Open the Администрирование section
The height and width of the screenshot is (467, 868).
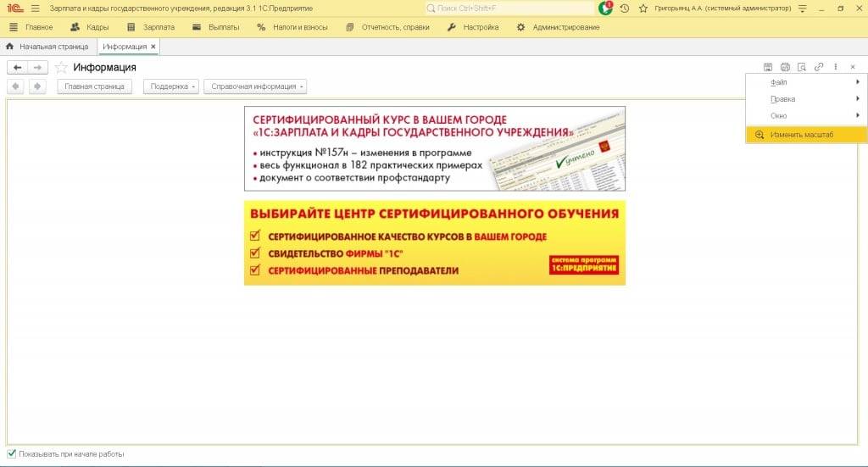pos(559,27)
